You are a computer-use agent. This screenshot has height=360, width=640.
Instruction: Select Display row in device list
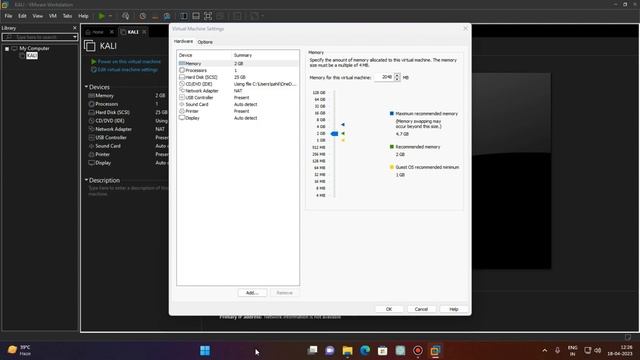[x=238, y=118]
